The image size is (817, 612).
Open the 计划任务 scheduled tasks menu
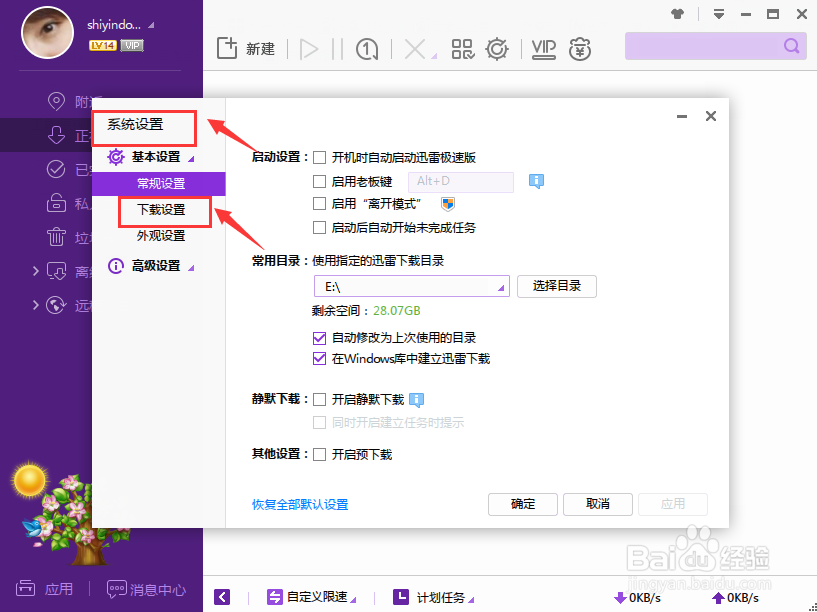434,597
